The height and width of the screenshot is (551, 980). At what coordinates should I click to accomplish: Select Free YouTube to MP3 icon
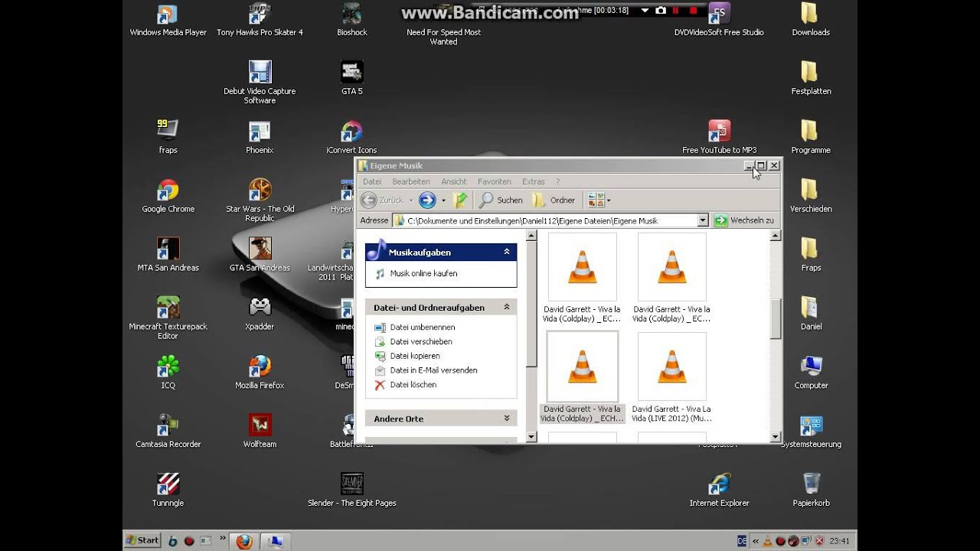pyautogui.click(x=719, y=137)
